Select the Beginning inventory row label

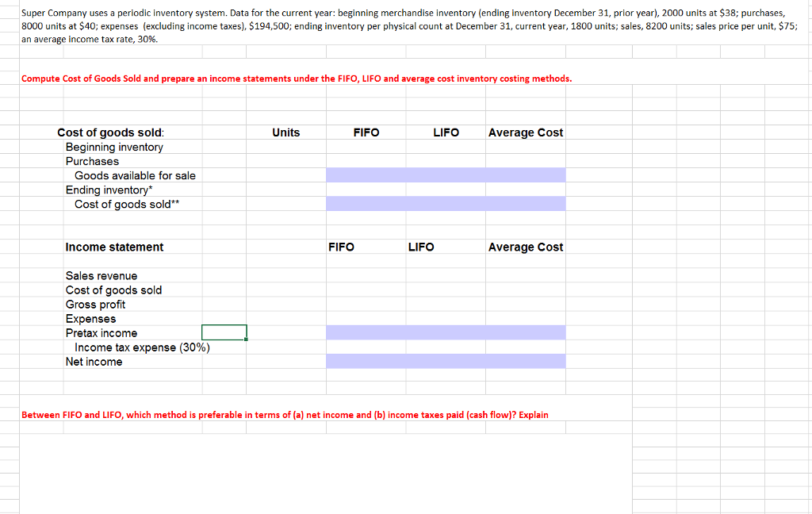(x=116, y=147)
